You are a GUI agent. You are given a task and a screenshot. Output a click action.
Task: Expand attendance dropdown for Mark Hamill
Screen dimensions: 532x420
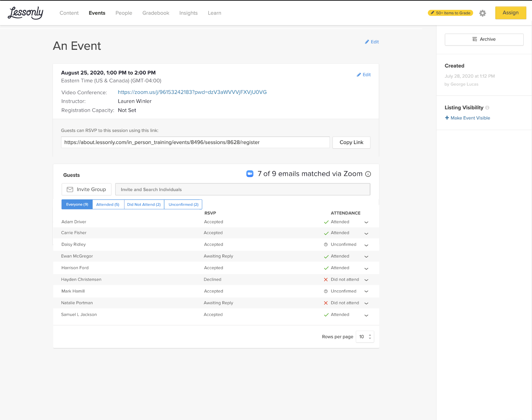pyautogui.click(x=366, y=291)
